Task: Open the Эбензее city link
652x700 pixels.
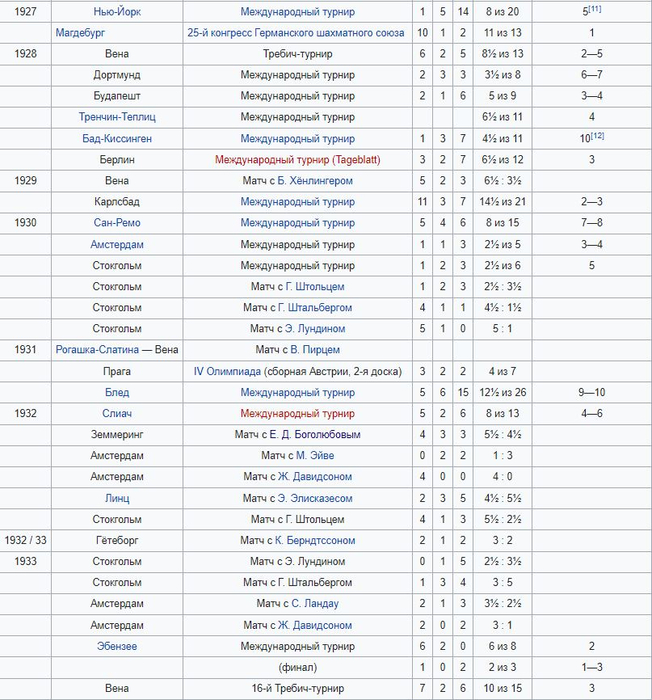Action: click(x=117, y=646)
